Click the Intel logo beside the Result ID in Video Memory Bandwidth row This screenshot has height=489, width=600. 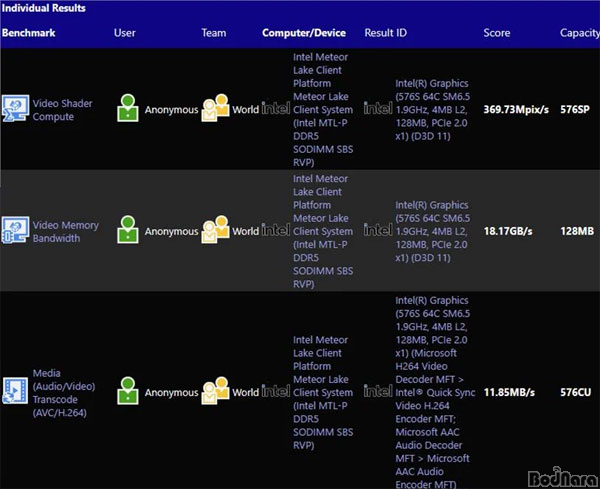378,230
